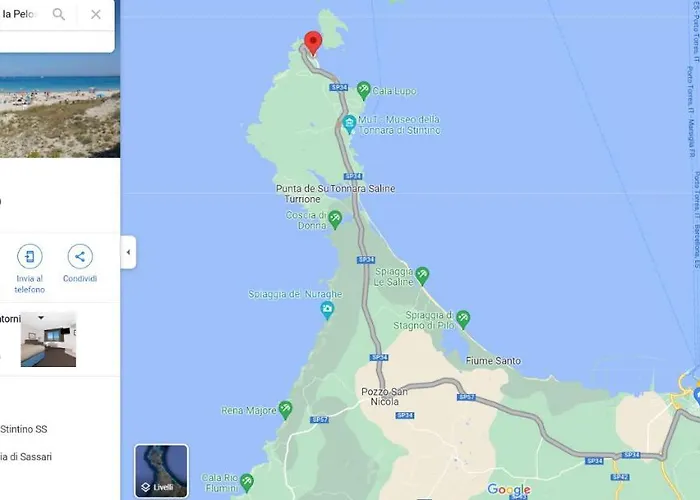Viewport: 700px width, 500px height.
Task: Expand the dropdown arrow above the room photo
Action: point(41,318)
